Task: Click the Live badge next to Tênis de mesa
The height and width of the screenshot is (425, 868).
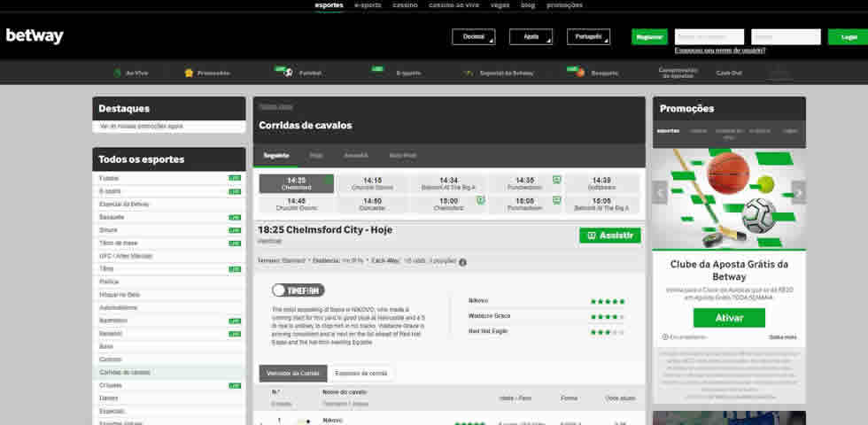Action: click(235, 243)
